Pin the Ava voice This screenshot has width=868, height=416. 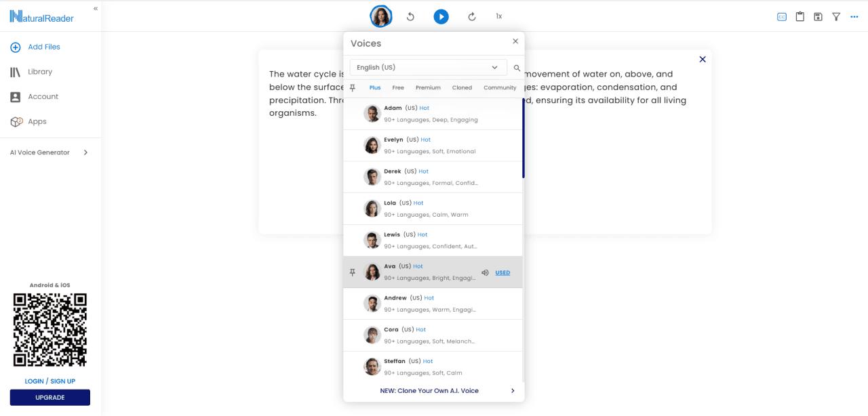pyautogui.click(x=352, y=272)
